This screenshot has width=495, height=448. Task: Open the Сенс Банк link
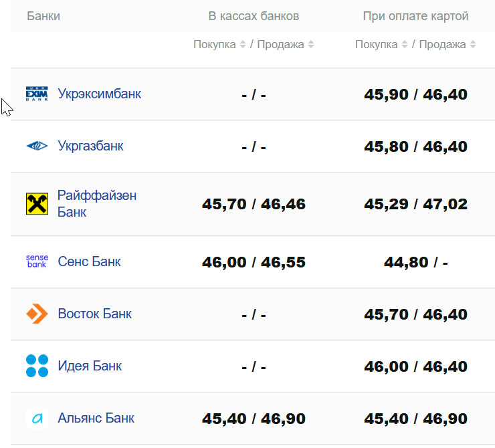coord(89,261)
